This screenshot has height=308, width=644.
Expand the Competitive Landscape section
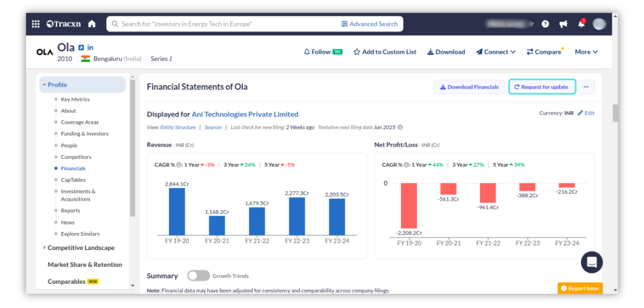click(x=81, y=248)
